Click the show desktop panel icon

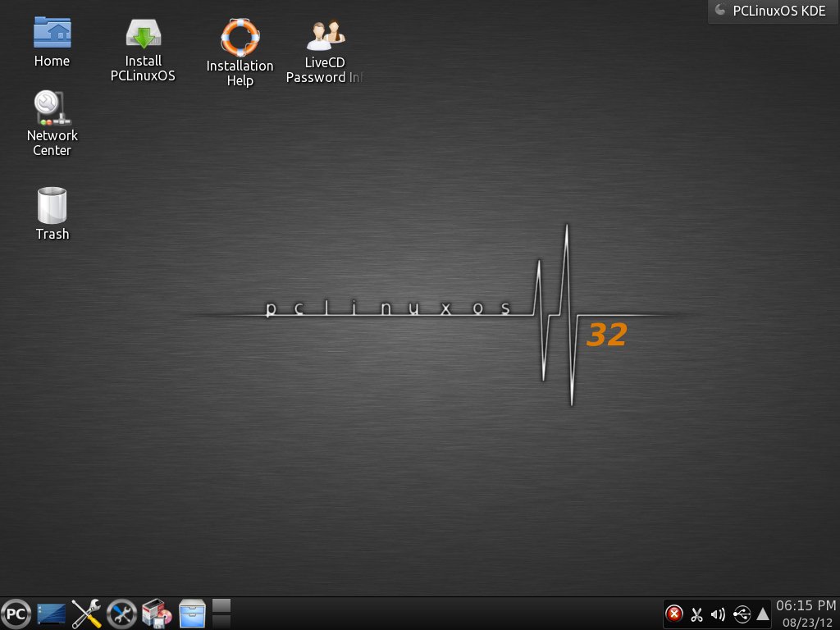[x=52, y=614]
